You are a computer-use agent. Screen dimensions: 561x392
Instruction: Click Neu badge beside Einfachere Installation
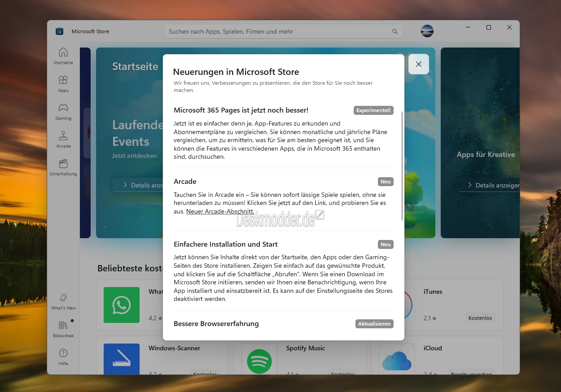(386, 244)
